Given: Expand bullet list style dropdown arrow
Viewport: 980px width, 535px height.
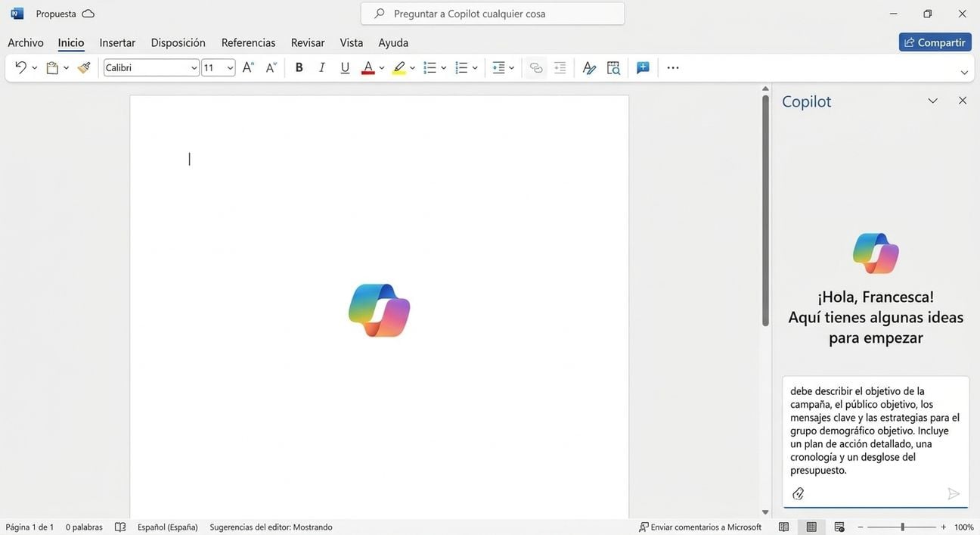Looking at the screenshot, I should 443,68.
